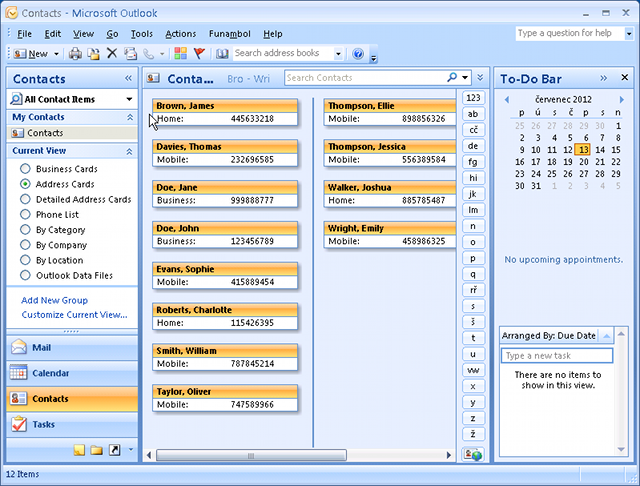Open the All Contact Items dropdown
The image size is (640, 486).
click(71, 99)
